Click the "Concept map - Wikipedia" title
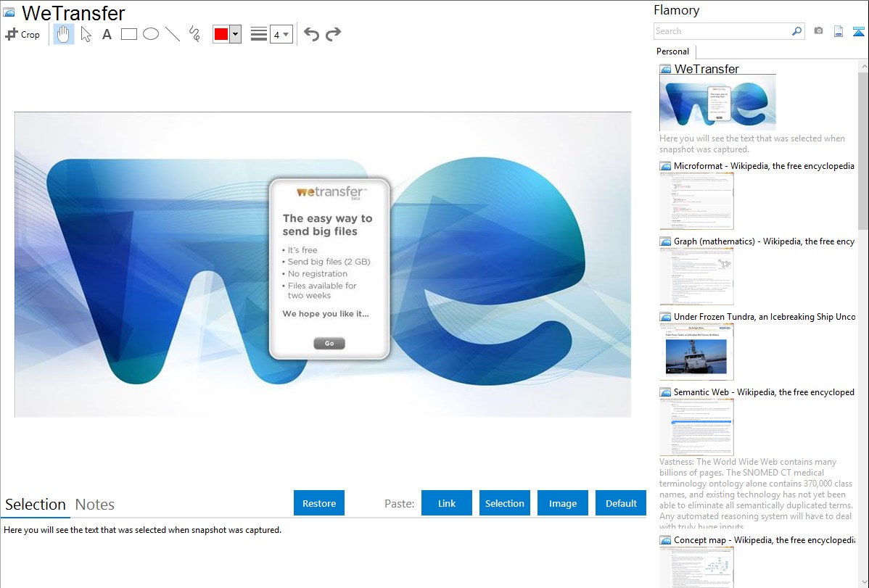 (x=764, y=539)
